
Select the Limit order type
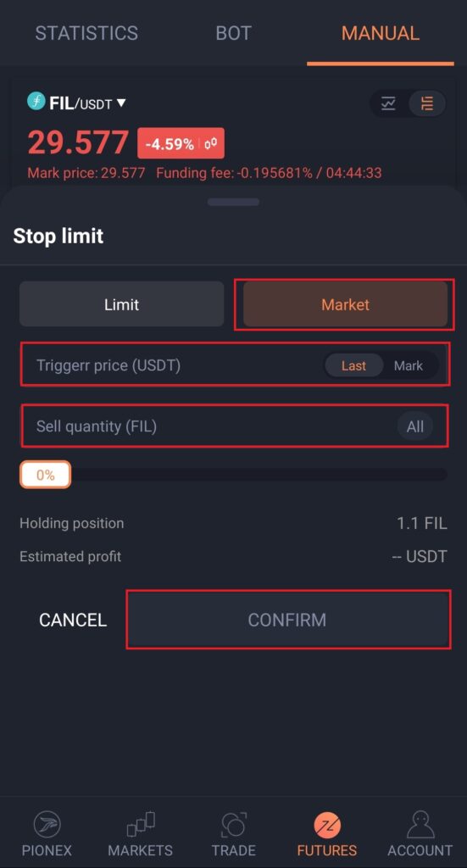point(122,304)
